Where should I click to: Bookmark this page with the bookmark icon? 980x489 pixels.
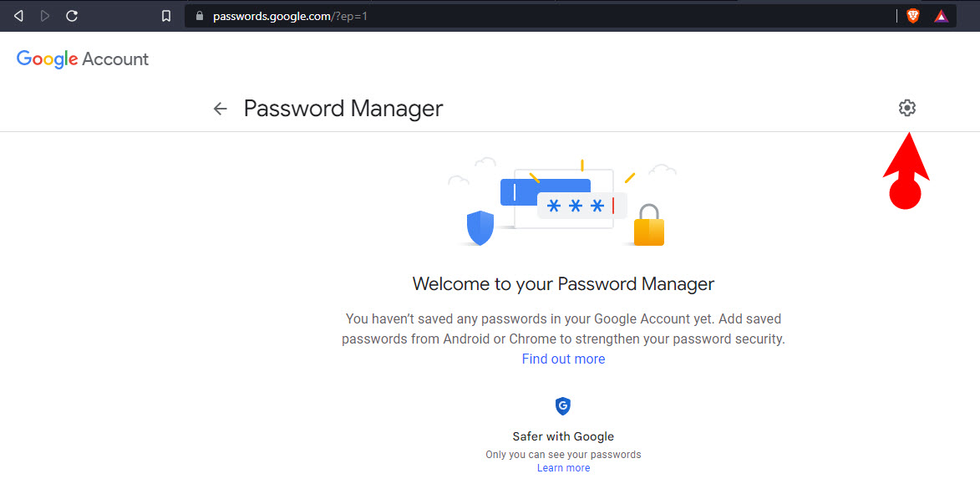click(x=166, y=16)
